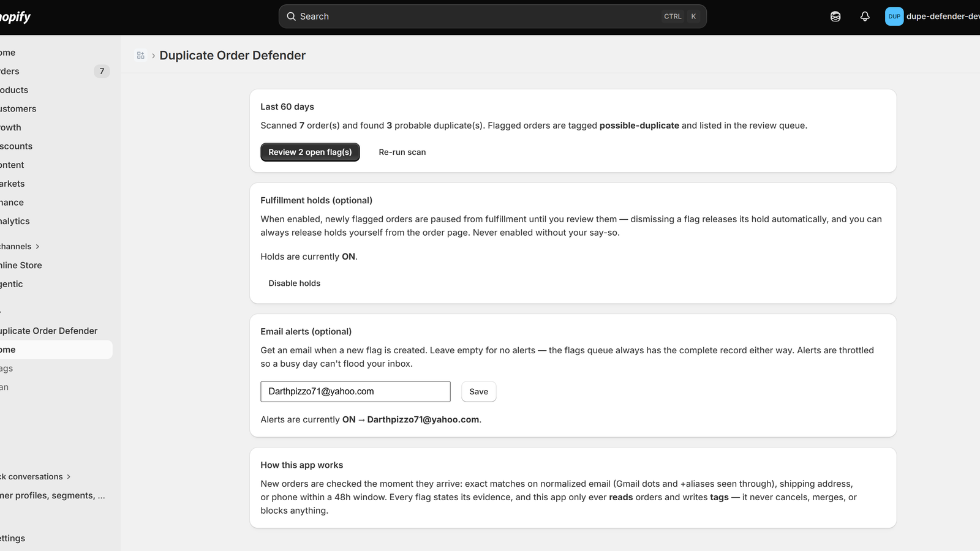Open the Orders menu item
Viewport: 980px width, 551px height.
coord(55,72)
